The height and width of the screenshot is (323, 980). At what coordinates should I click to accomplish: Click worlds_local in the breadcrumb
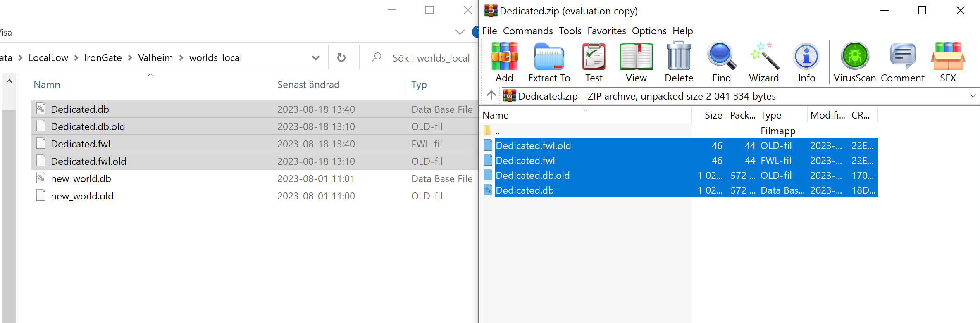point(216,58)
